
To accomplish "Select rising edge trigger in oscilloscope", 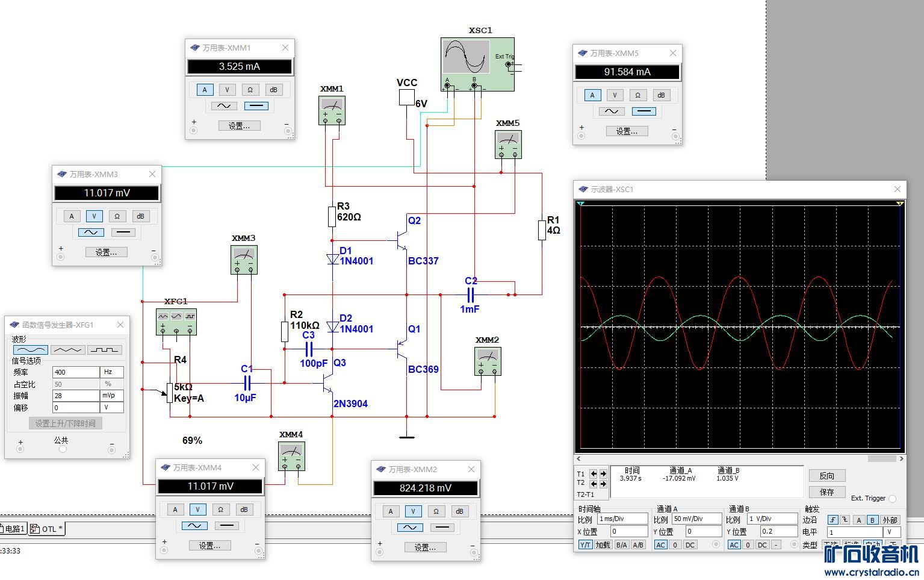I will 833,520.
